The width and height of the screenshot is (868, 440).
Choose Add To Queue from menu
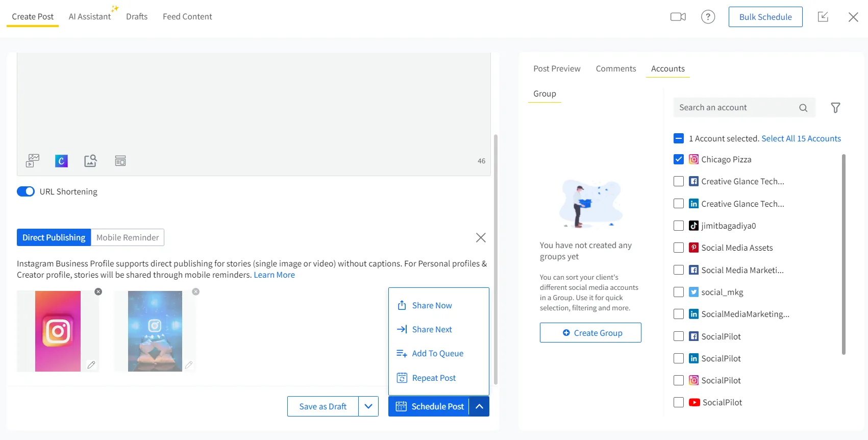click(x=437, y=353)
